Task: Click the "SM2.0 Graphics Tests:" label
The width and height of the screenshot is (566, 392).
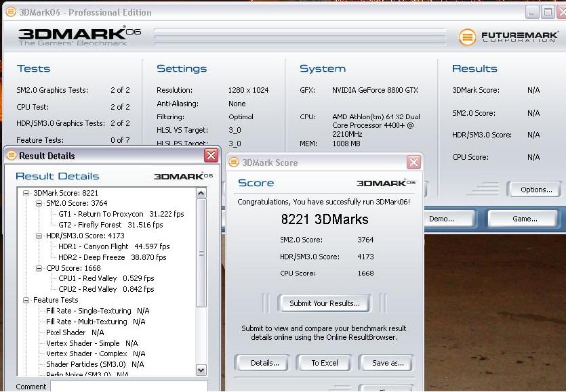Action: [52, 90]
